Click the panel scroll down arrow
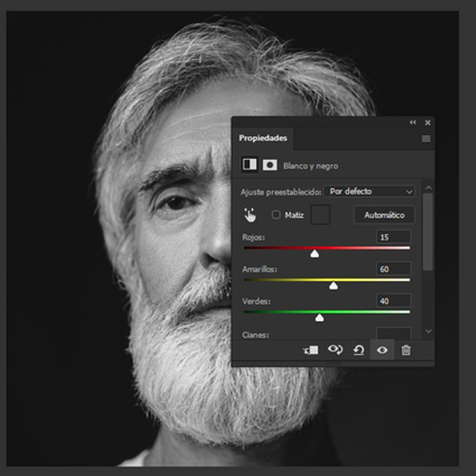 [x=428, y=331]
